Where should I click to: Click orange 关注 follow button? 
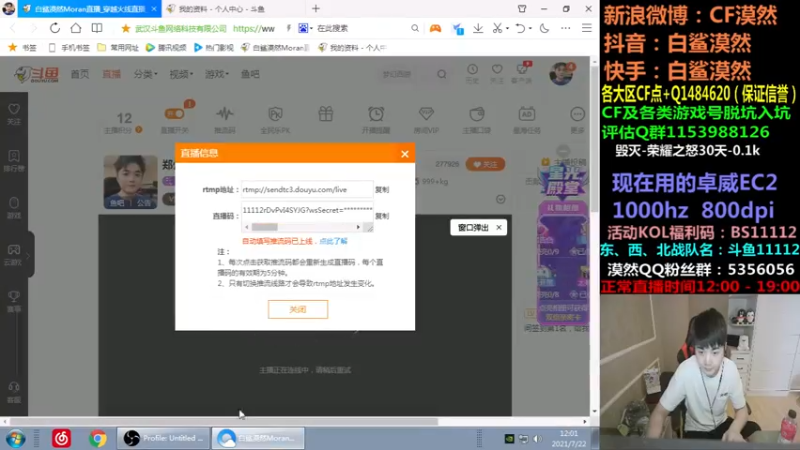click(485, 164)
